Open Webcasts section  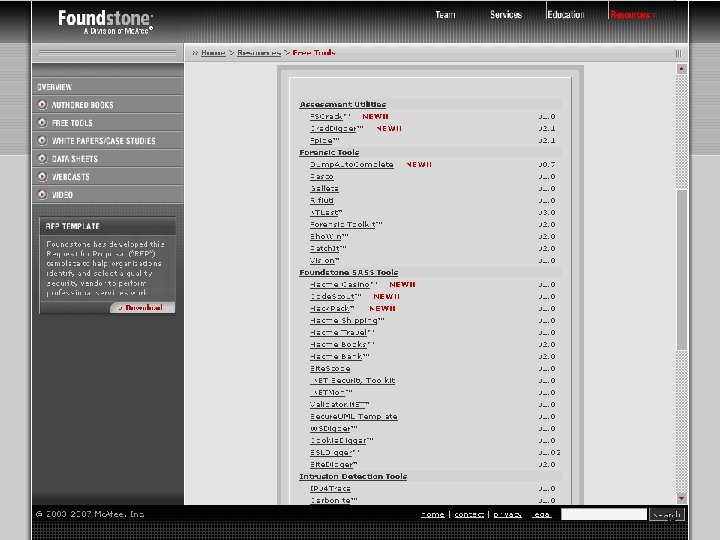click(70, 177)
